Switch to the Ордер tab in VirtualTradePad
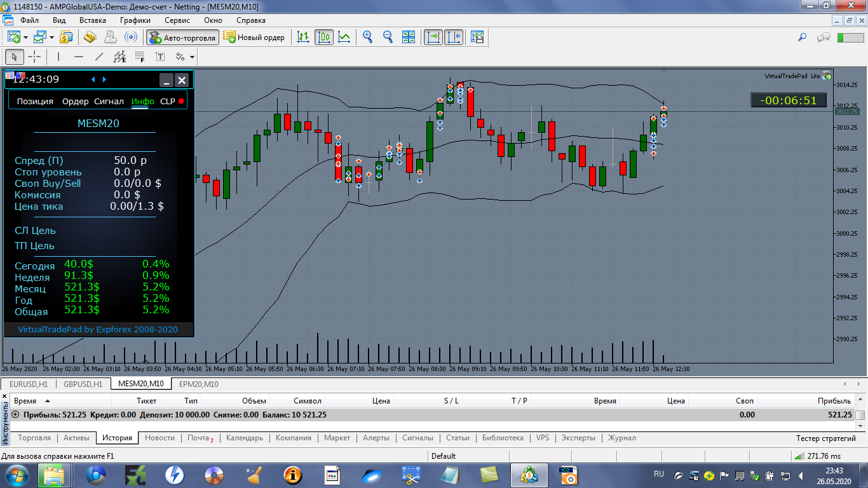The width and height of the screenshot is (868, 488). click(76, 101)
